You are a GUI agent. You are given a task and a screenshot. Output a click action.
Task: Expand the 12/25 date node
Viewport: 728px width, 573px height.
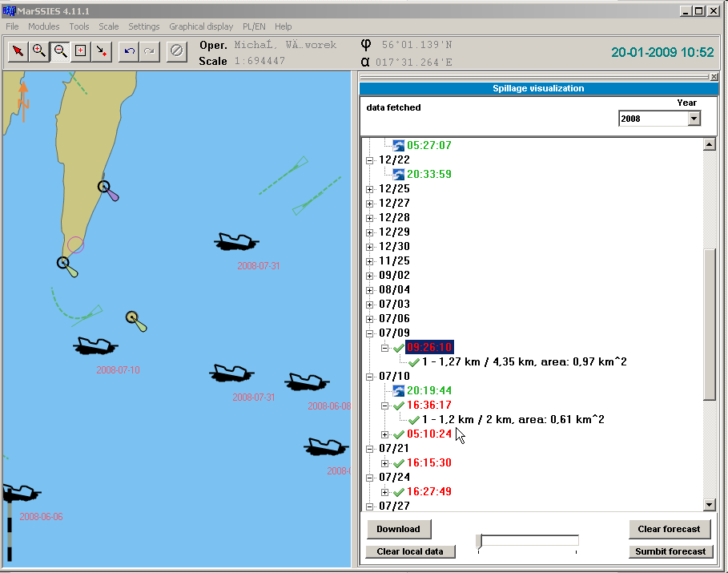(x=369, y=189)
